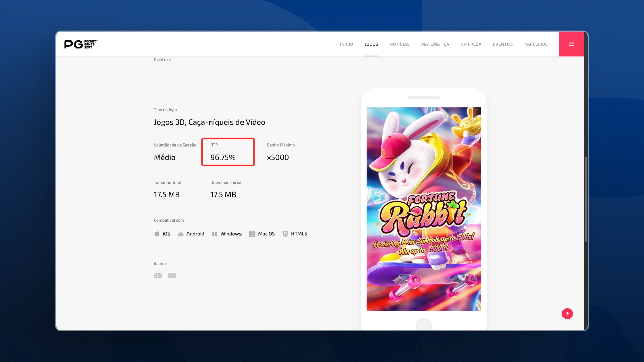Image resolution: width=644 pixels, height=362 pixels.
Task: Open the JOGOS menu item
Action: click(371, 44)
